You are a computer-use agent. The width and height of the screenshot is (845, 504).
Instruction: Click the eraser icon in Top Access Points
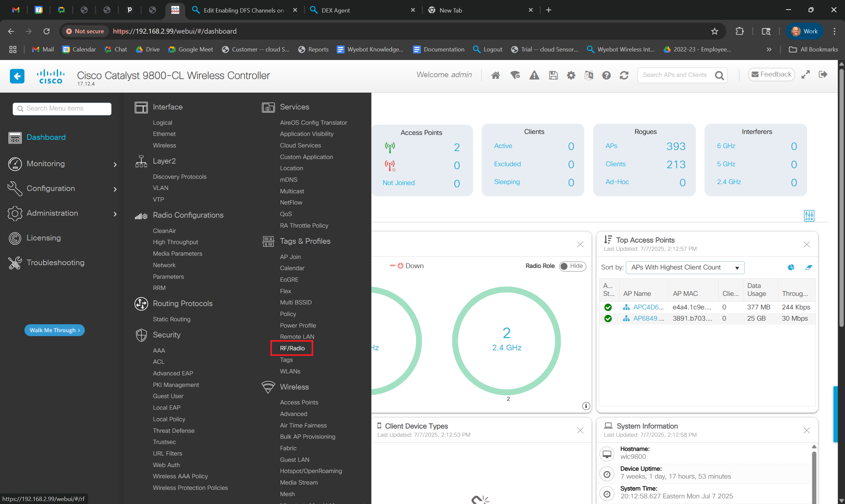click(x=809, y=267)
